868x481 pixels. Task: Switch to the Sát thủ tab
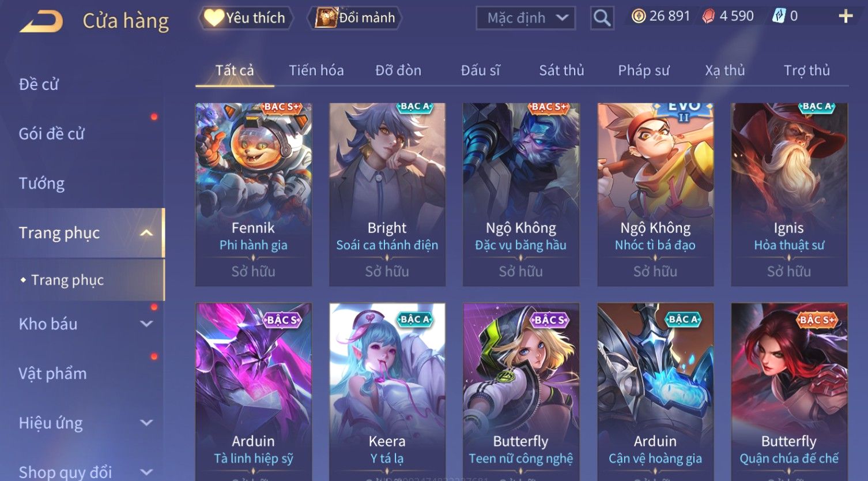coord(561,70)
